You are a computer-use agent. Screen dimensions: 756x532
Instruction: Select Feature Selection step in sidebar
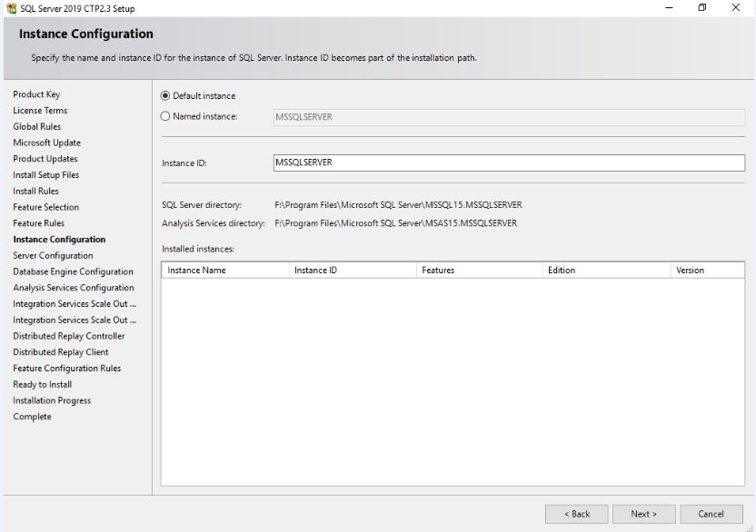point(45,207)
